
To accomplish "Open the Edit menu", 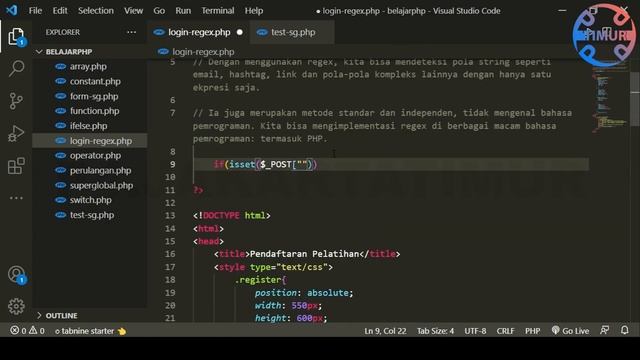I will coord(60,11).
